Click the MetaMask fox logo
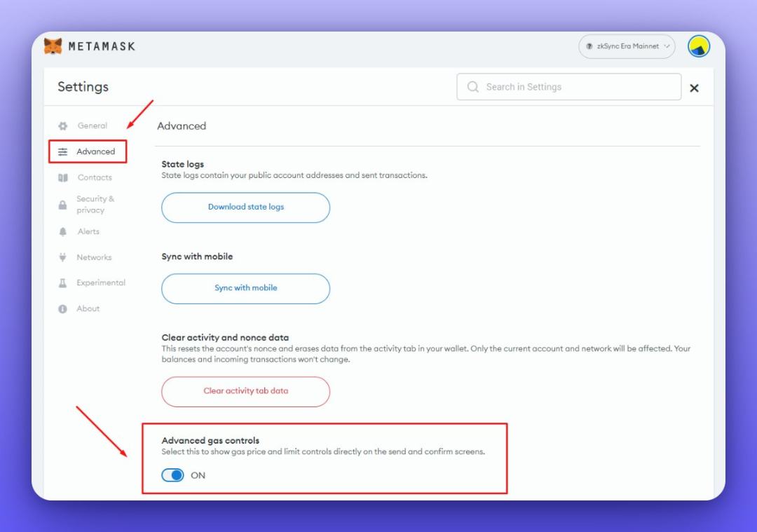Image resolution: width=757 pixels, height=532 pixels. [x=53, y=46]
